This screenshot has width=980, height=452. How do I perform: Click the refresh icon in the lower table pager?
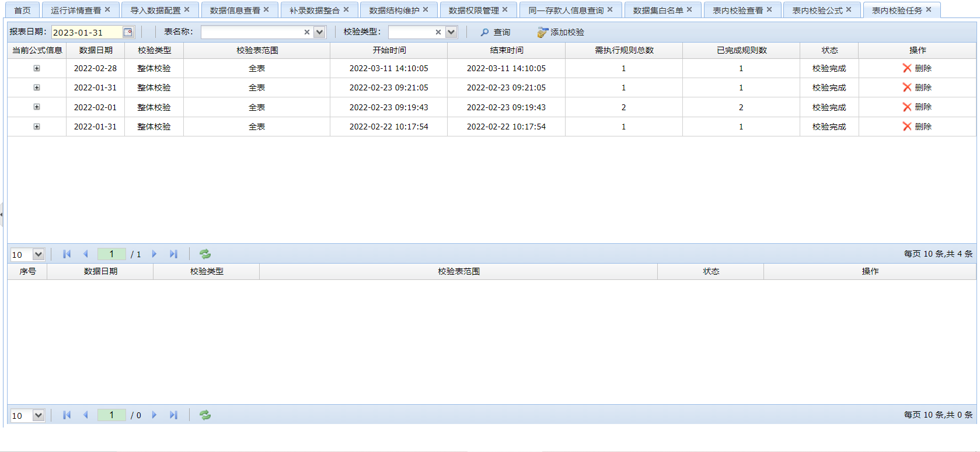205,415
